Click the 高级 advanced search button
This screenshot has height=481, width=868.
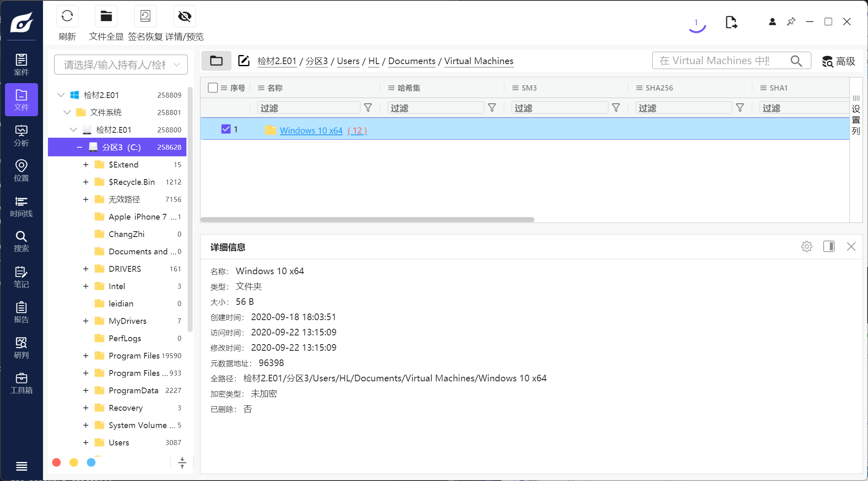[x=838, y=61]
